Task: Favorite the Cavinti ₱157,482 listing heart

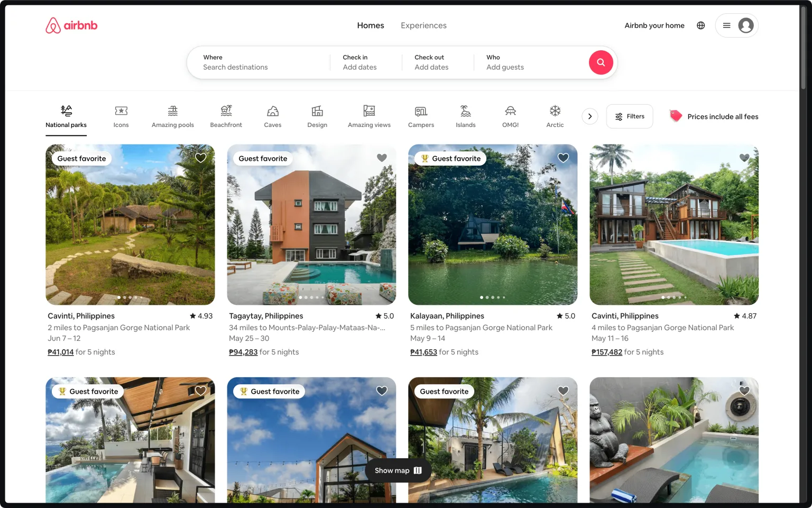Action: tap(744, 158)
